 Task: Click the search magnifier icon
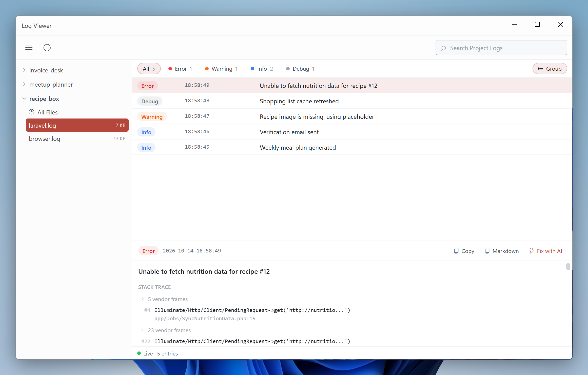[x=443, y=48]
